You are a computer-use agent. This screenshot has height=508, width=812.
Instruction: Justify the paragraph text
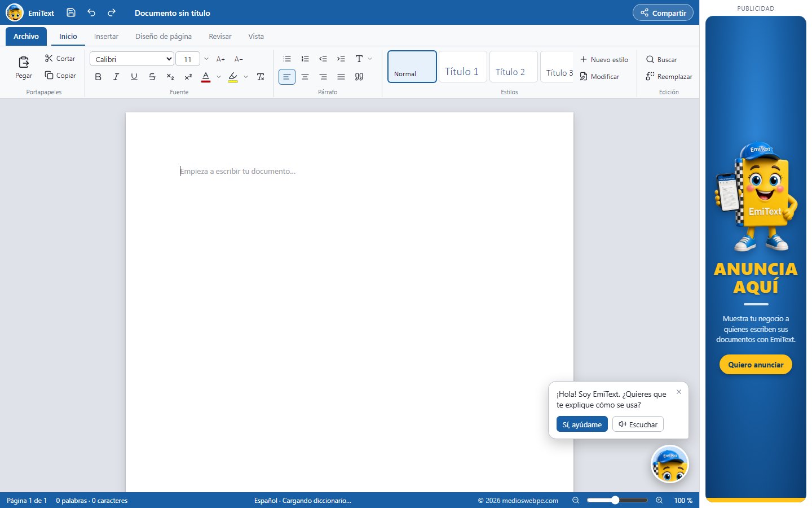pos(341,77)
